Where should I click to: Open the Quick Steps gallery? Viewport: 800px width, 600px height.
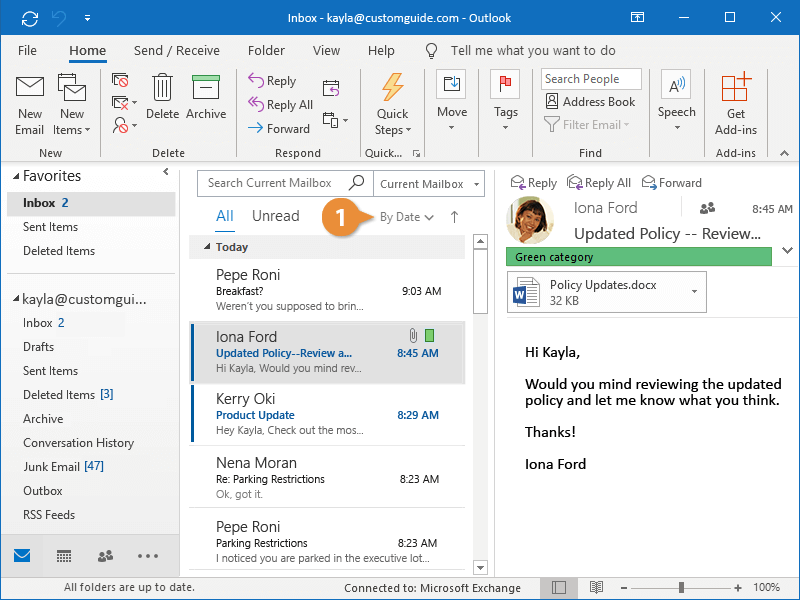(x=392, y=105)
